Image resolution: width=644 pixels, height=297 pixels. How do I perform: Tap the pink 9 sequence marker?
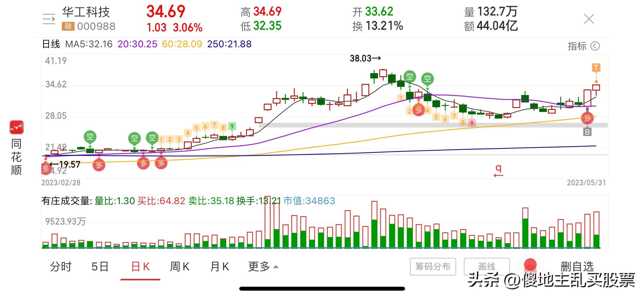point(472,123)
